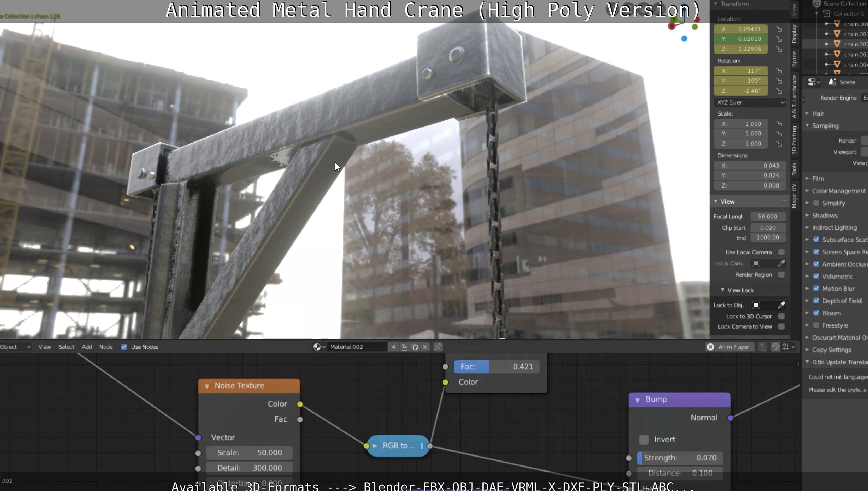Unlink the material with the X icon
This screenshot has width=868, height=491.
tap(425, 347)
